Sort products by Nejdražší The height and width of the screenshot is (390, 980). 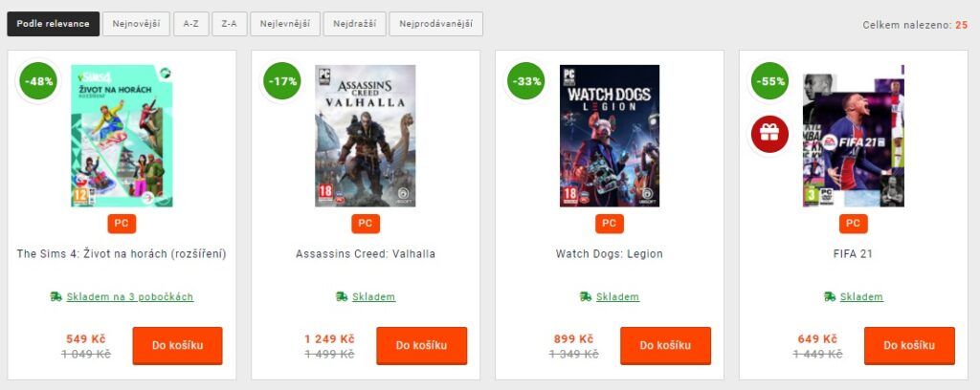click(354, 24)
